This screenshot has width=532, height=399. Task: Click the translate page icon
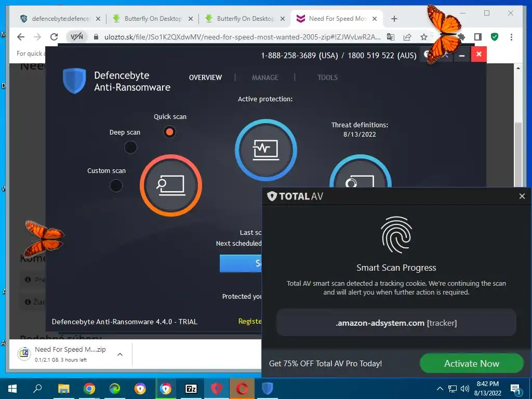click(391, 37)
